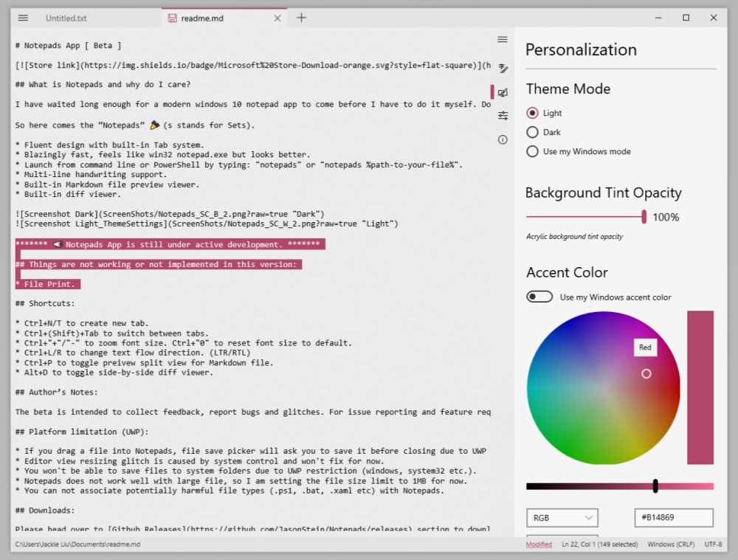Click the UTF-8 encoding indicator
This screenshot has height=560, width=738.
point(713,545)
